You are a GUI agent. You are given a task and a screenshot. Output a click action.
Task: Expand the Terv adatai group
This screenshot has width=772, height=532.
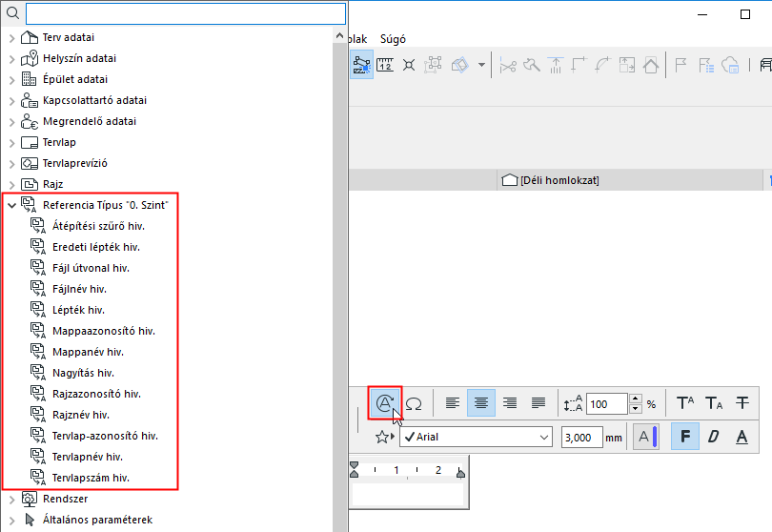click(x=11, y=38)
